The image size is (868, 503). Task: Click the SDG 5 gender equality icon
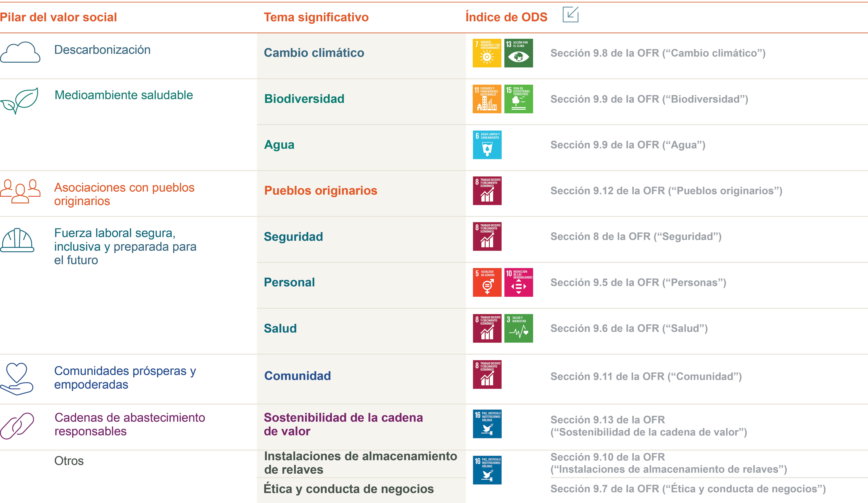487,282
